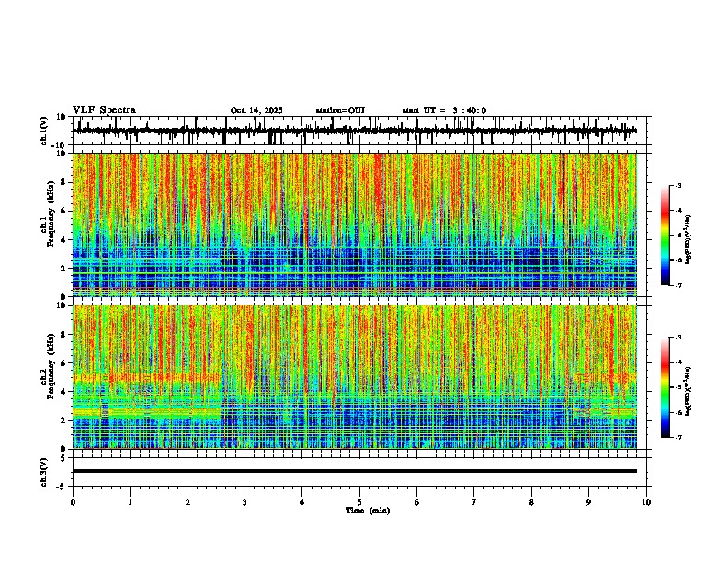Screen dimensions: 728x563
Task: Click the time axis tick label "8"
Action: point(531,502)
